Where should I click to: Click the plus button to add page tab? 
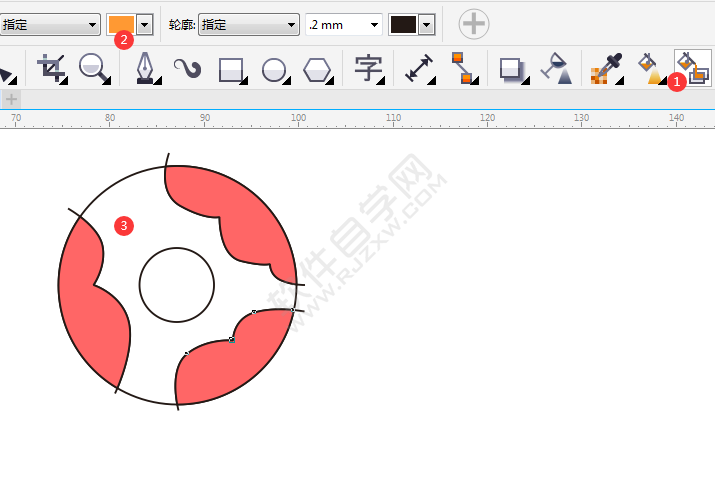pyautogui.click(x=12, y=99)
